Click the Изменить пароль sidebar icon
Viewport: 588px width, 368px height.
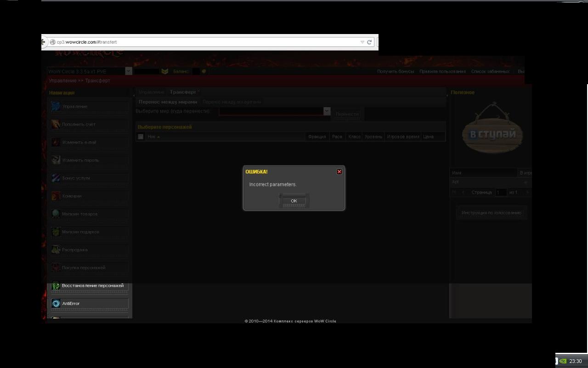56,161
